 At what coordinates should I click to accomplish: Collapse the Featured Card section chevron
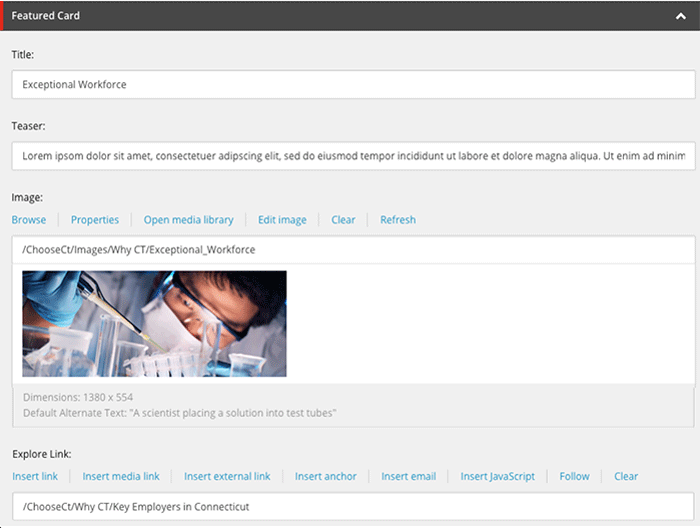[681, 16]
